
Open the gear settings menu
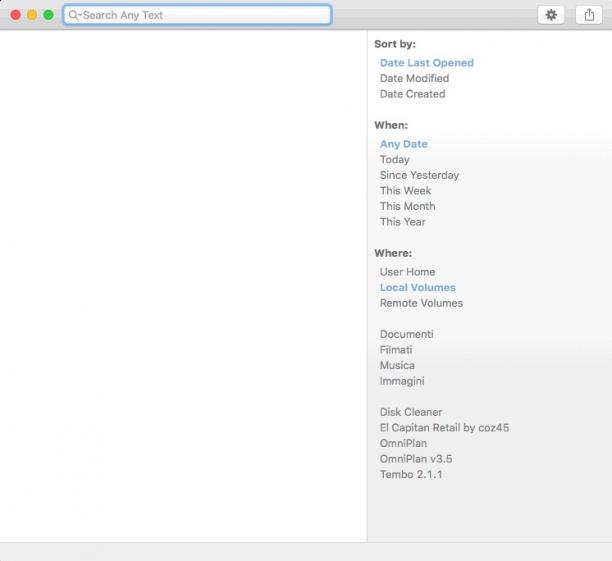point(551,15)
